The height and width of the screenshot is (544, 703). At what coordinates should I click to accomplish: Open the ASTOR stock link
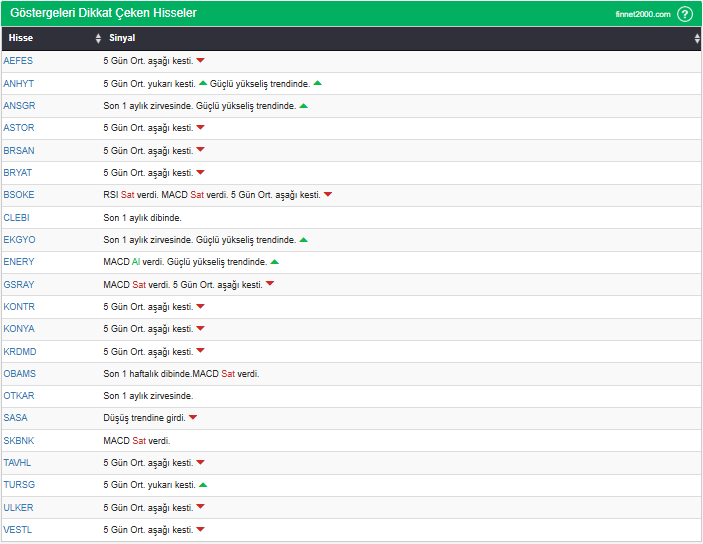pos(19,127)
